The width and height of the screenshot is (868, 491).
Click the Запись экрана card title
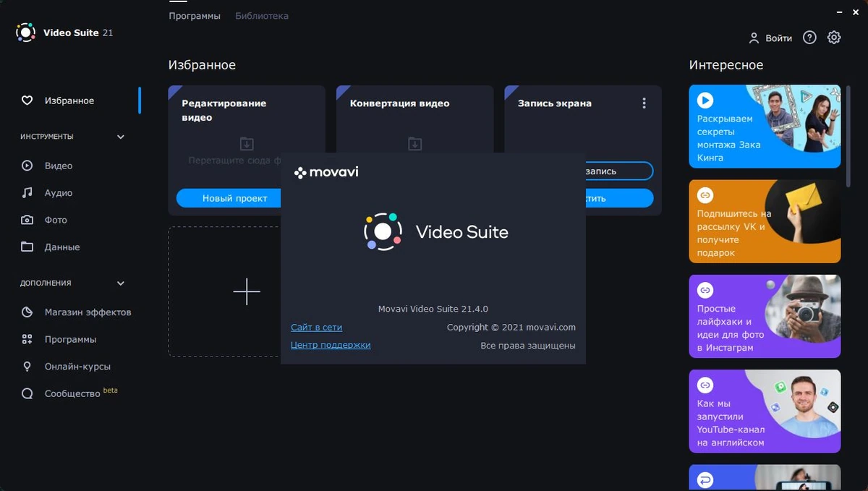click(x=555, y=103)
